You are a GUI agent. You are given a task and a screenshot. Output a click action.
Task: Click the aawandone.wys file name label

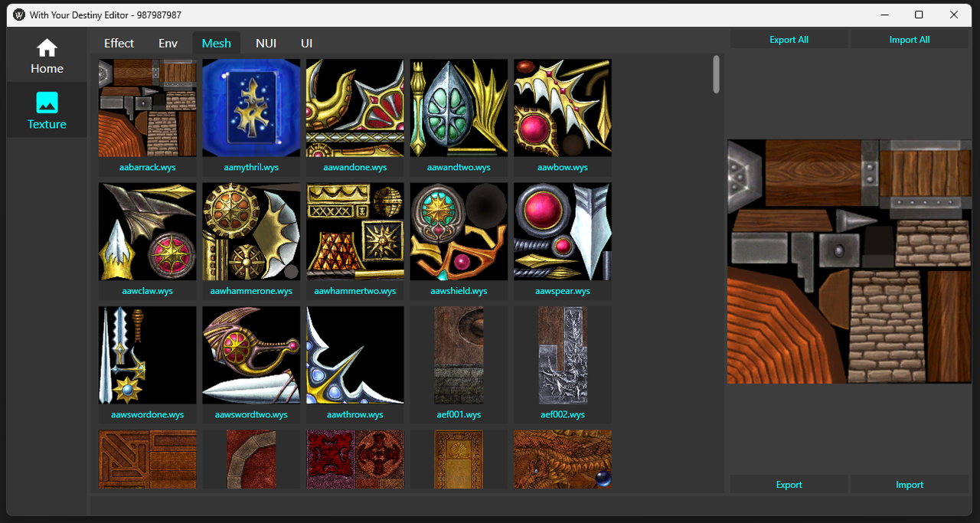pyautogui.click(x=355, y=167)
